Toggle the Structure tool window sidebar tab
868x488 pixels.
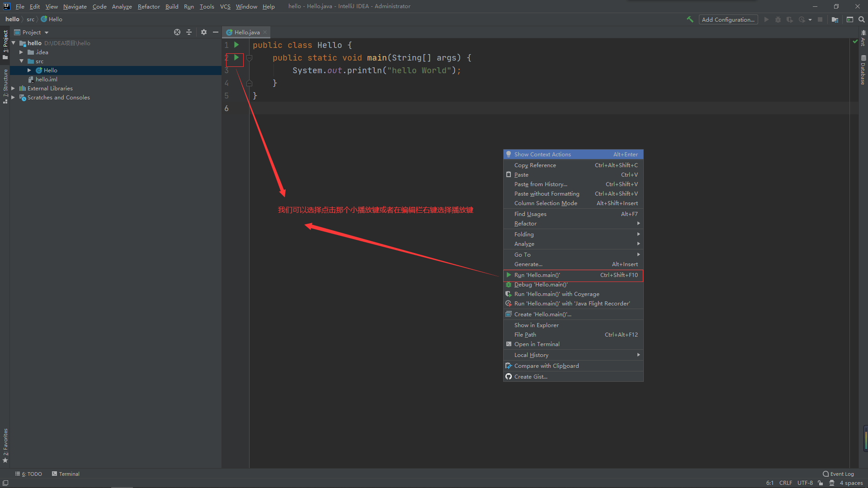(x=5, y=86)
